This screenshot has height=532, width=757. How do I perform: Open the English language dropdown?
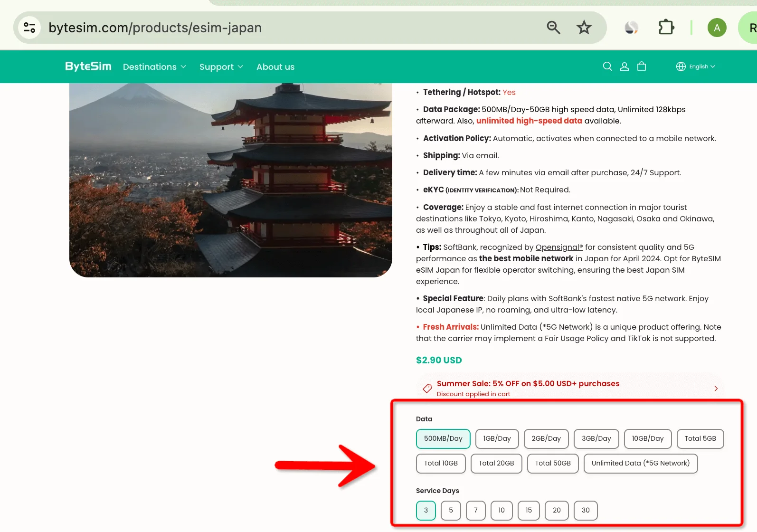tap(702, 66)
